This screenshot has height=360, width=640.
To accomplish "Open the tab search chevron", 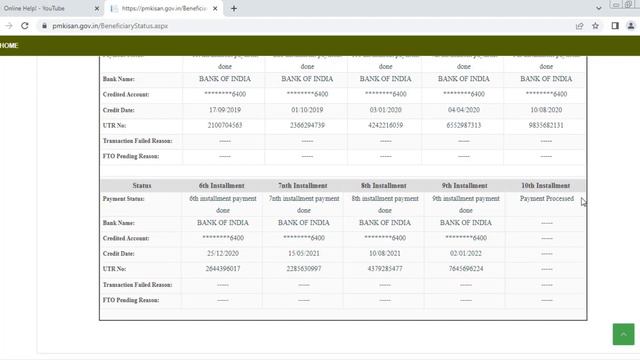I will 598,8.
